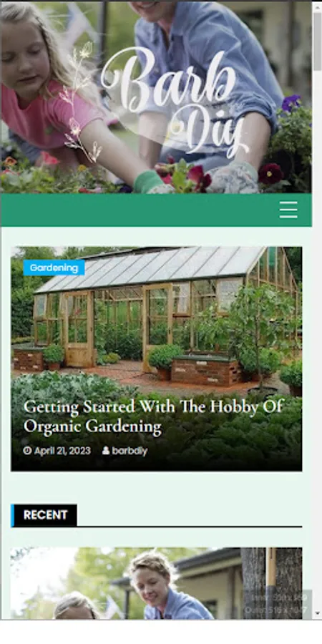Screen dimensions: 322x644
Task: Click the white flower illustration on logo
Action: 80,102
